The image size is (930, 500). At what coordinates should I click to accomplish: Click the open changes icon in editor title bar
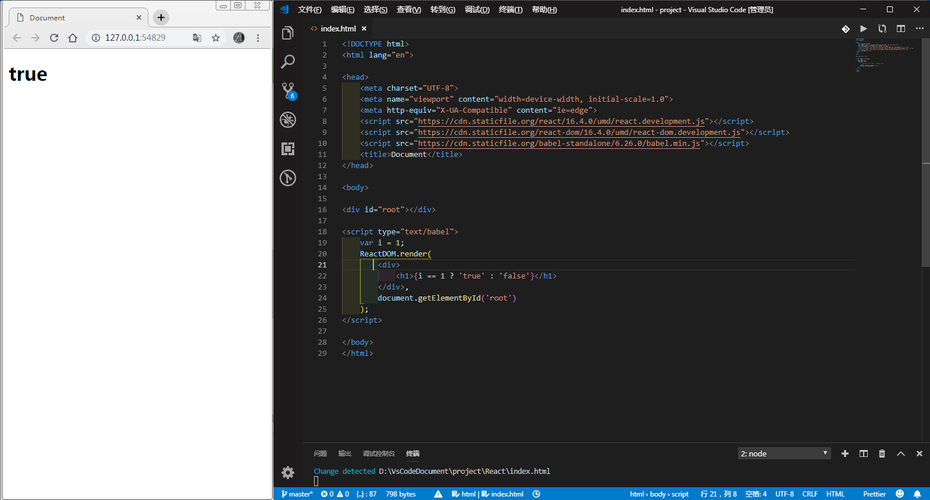pyautogui.click(x=882, y=28)
